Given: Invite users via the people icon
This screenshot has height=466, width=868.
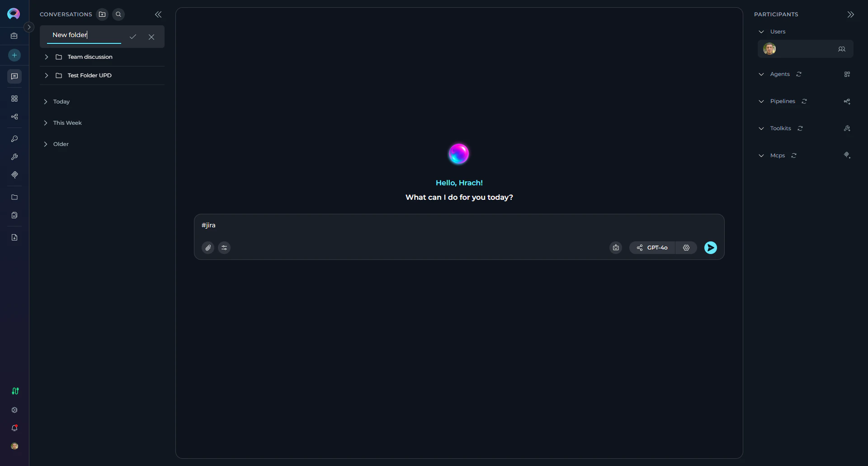Looking at the screenshot, I should (842, 49).
